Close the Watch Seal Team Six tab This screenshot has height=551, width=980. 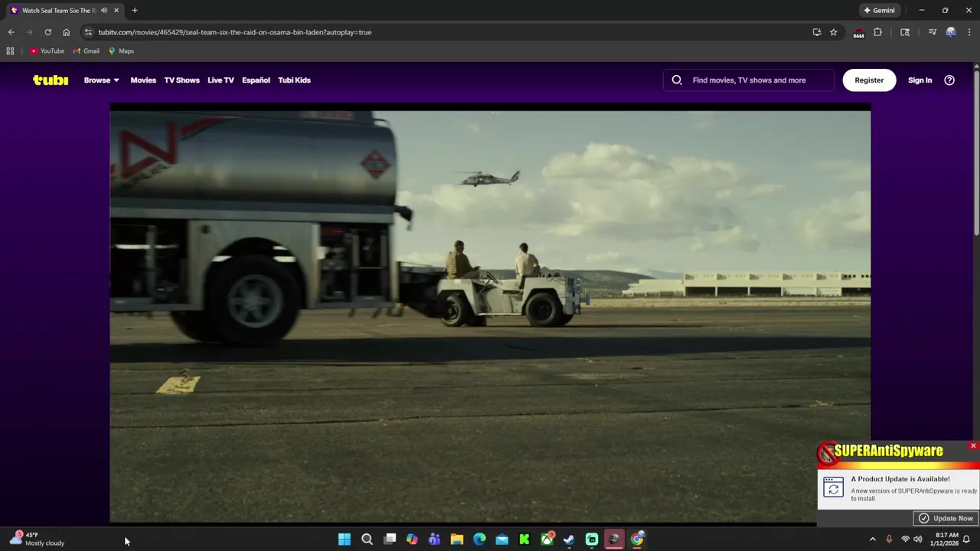click(x=116, y=10)
